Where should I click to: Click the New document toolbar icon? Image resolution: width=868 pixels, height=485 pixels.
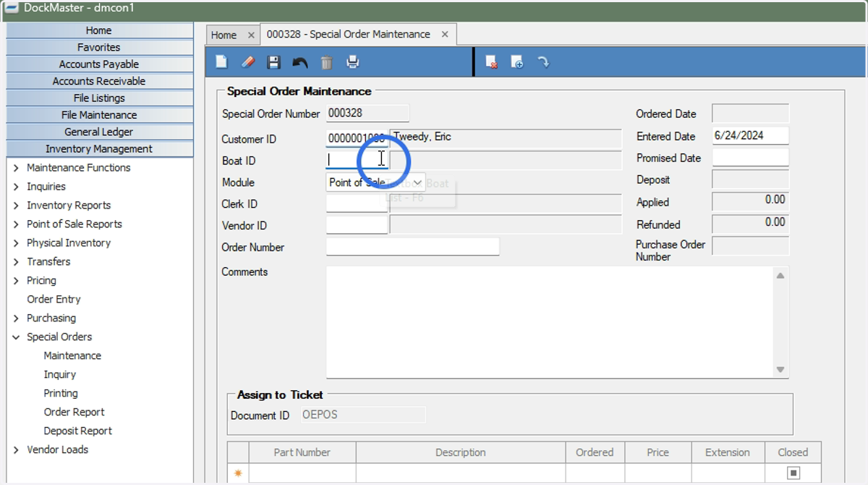pyautogui.click(x=221, y=62)
